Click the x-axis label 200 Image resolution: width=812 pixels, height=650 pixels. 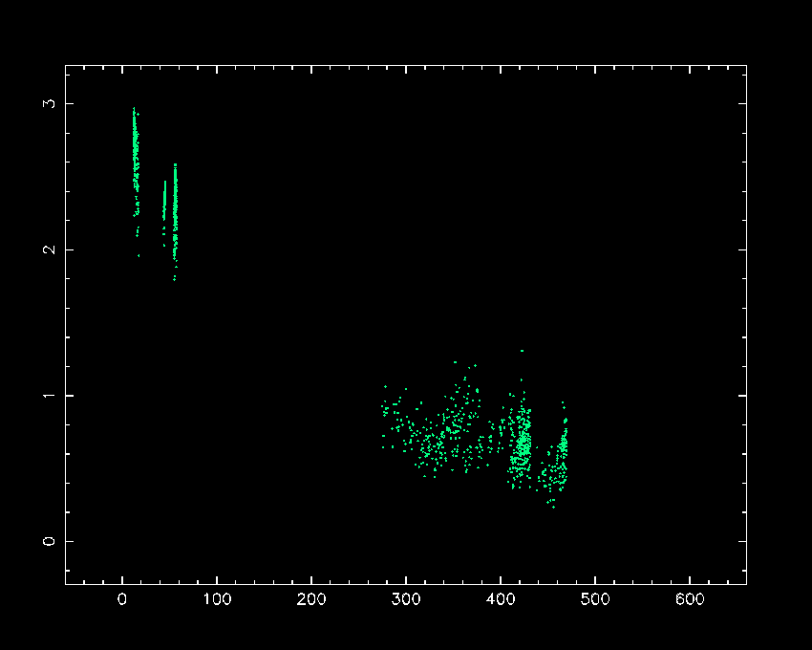311,599
